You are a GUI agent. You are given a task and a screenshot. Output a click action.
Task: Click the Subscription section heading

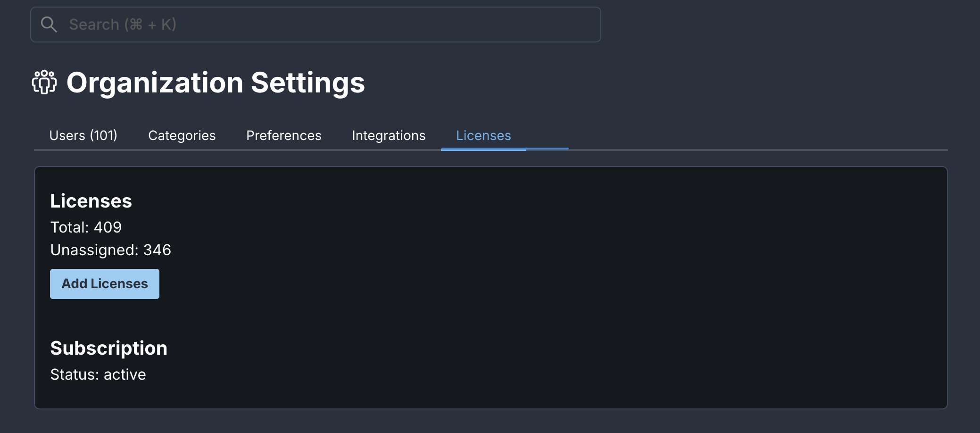109,348
